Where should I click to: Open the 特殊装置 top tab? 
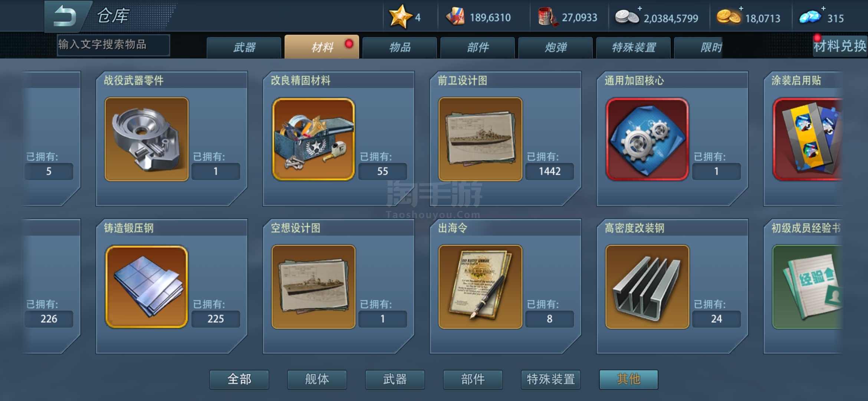click(633, 48)
